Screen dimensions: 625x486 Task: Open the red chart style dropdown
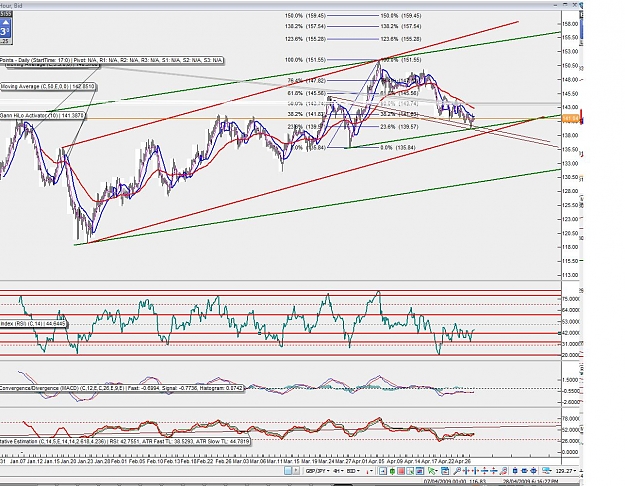tap(369, 471)
